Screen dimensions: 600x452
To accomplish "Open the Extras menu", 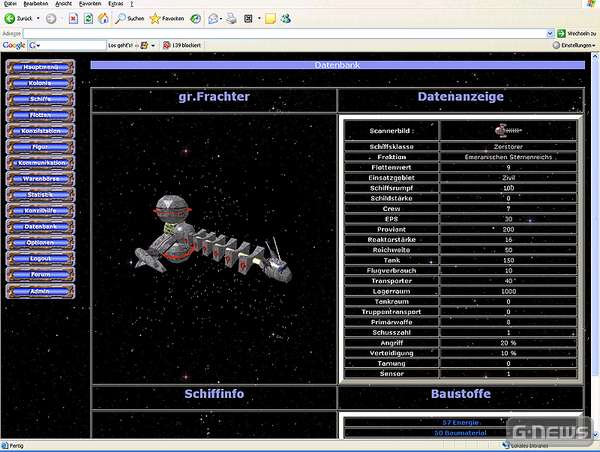I will (x=116, y=4).
